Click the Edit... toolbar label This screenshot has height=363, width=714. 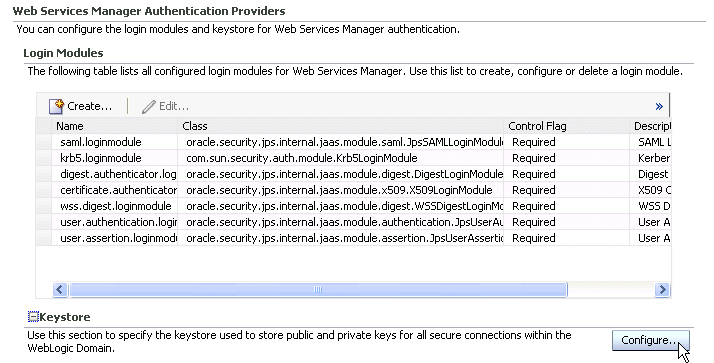tap(173, 106)
